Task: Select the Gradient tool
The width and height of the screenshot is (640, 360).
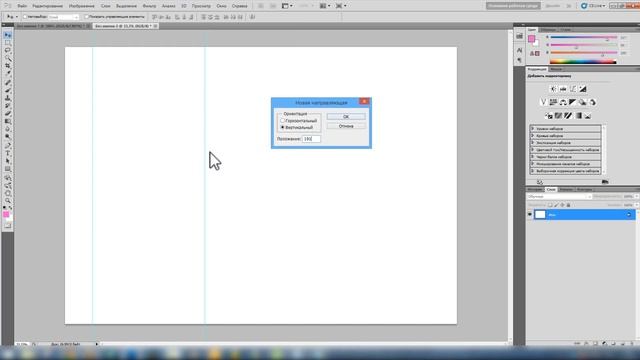Action: tap(8, 121)
